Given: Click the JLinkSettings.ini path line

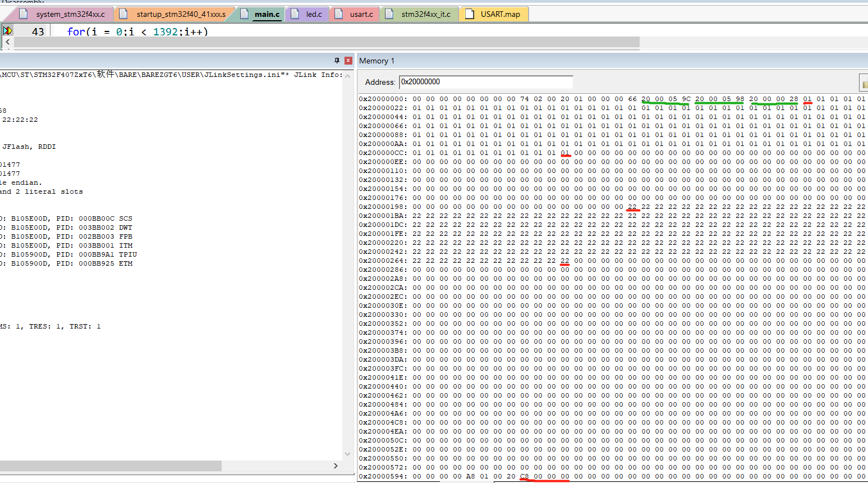Looking at the screenshot, I should point(172,74).
